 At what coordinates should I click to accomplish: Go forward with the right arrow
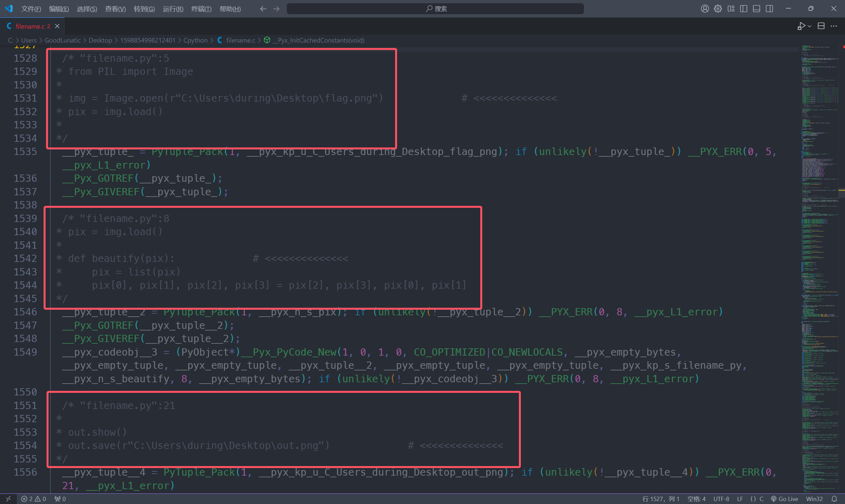[x=276, y=9]
